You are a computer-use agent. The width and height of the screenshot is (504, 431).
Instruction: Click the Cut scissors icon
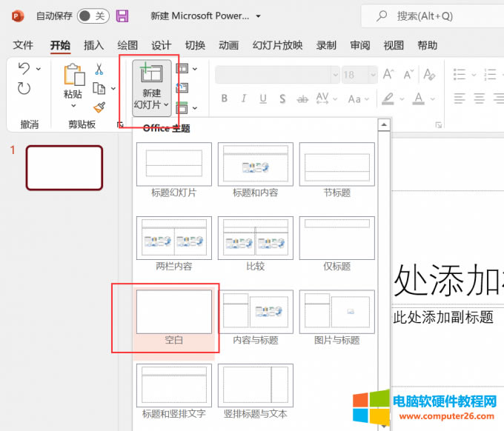(99, 69)
